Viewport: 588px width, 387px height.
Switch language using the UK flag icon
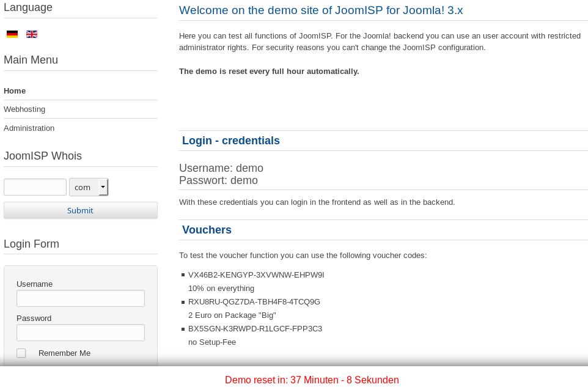(32, 34)
